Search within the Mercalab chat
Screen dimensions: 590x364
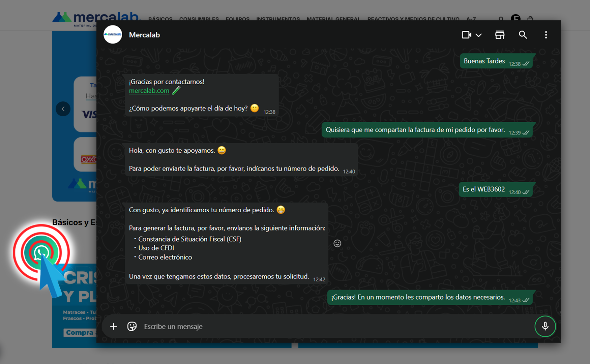[523, 35]
